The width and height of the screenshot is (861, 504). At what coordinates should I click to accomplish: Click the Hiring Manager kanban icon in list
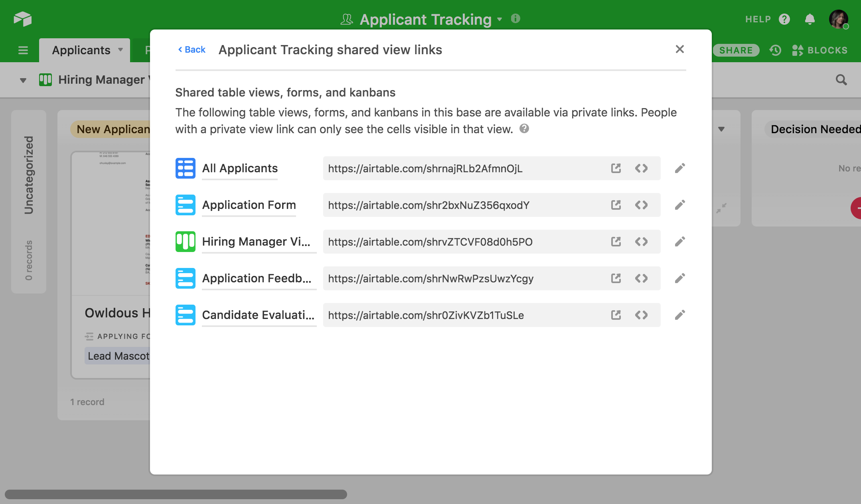[x=186, y=242]
